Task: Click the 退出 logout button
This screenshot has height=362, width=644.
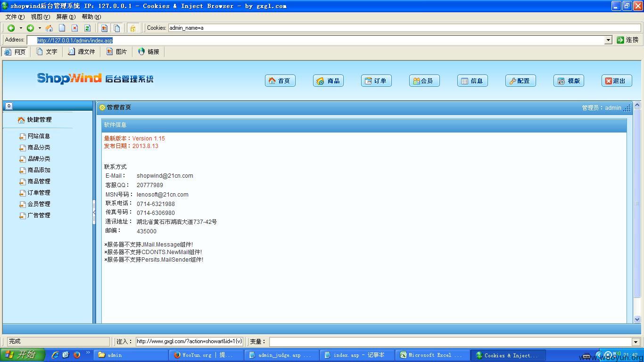Action: (617, 81)
